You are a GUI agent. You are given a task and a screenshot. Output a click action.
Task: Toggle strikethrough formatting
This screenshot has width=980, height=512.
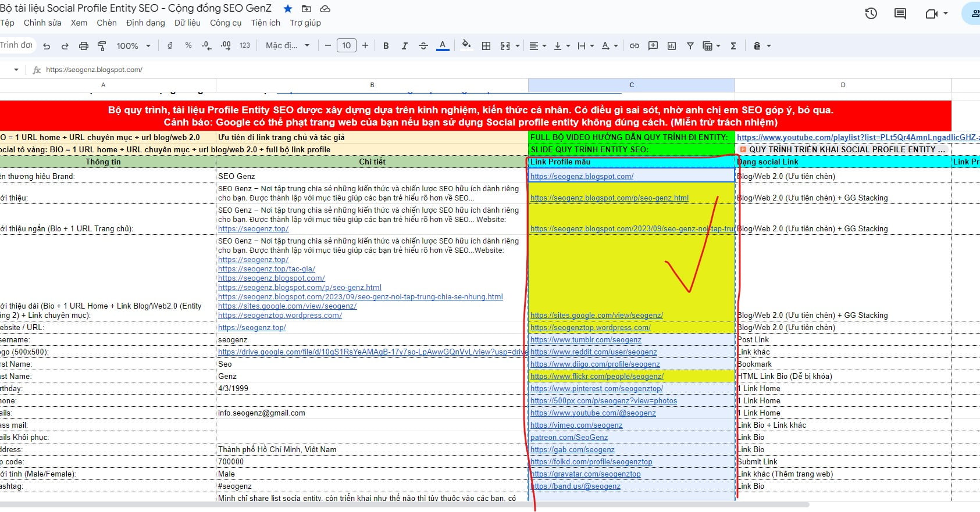(423, 46)
